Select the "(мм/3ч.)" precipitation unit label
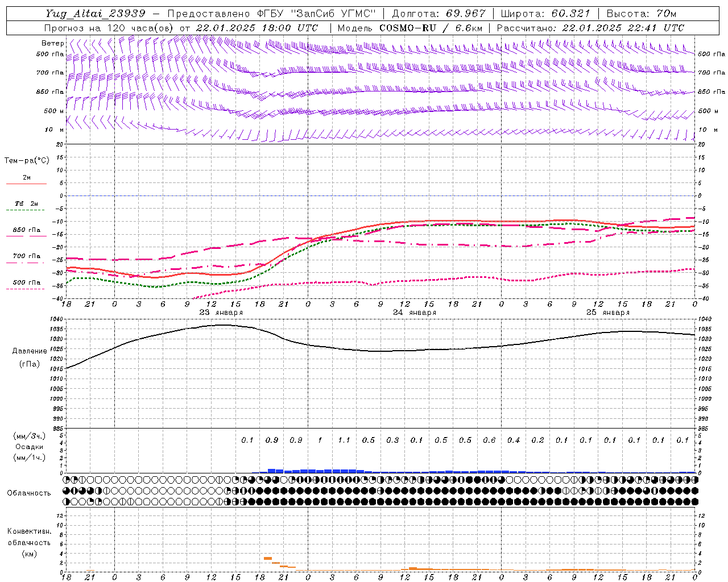This screenshot has width=728, height=582. pyautogui.click(x=30, y=436)
